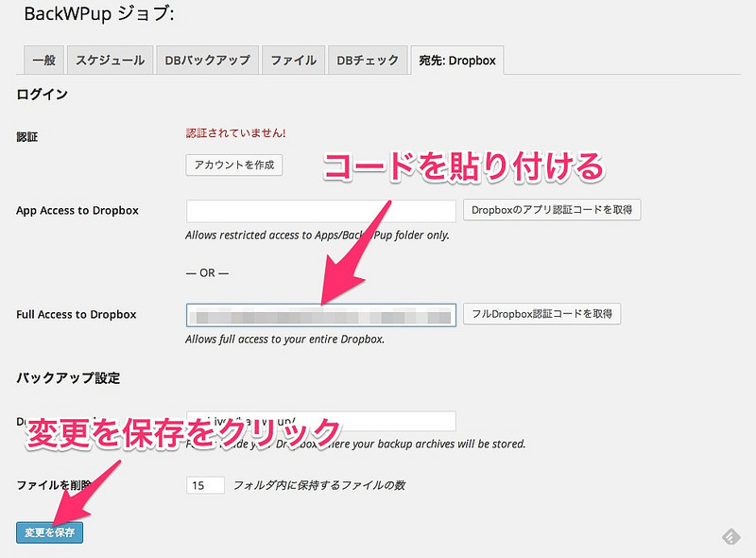Click the アカウントを作成 button
This screenshot has height=558, width=756.
click(x=234, y=166)
